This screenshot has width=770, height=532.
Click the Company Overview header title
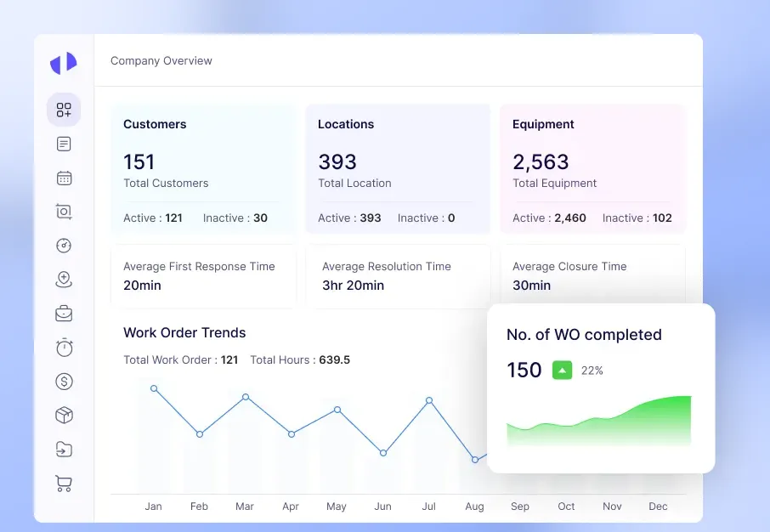point(161,61)
